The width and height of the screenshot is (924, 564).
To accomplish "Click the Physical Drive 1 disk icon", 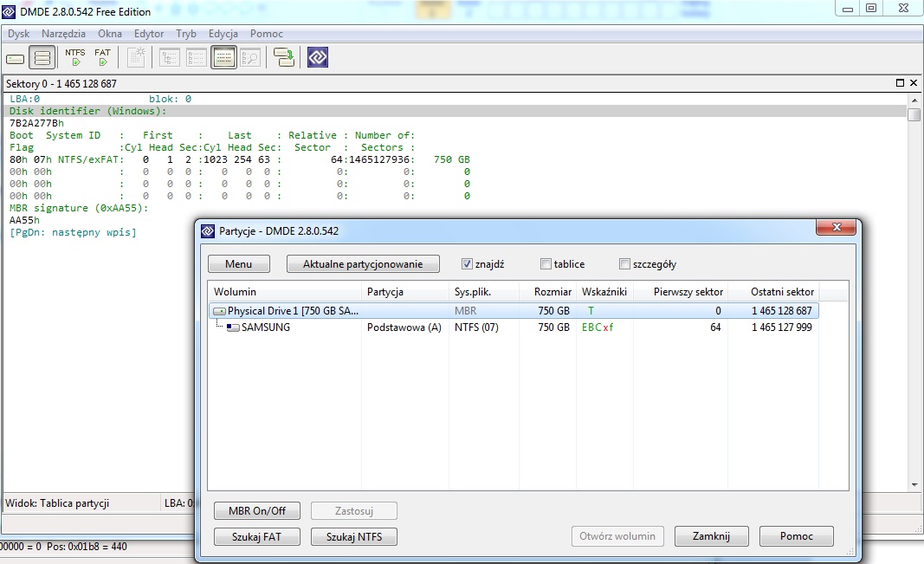I will click(219, 310).
